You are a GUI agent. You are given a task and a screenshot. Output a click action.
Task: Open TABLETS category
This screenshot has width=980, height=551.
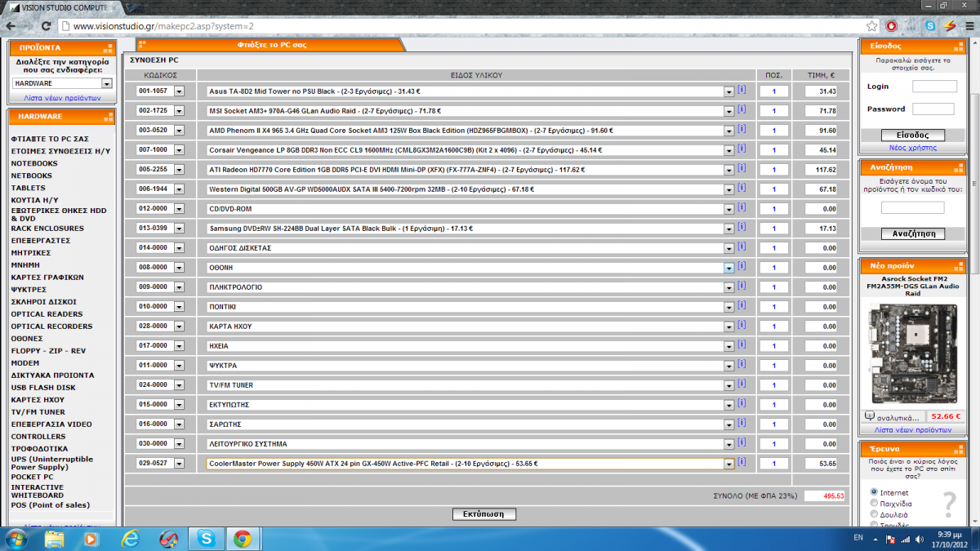tap(28, 188)
